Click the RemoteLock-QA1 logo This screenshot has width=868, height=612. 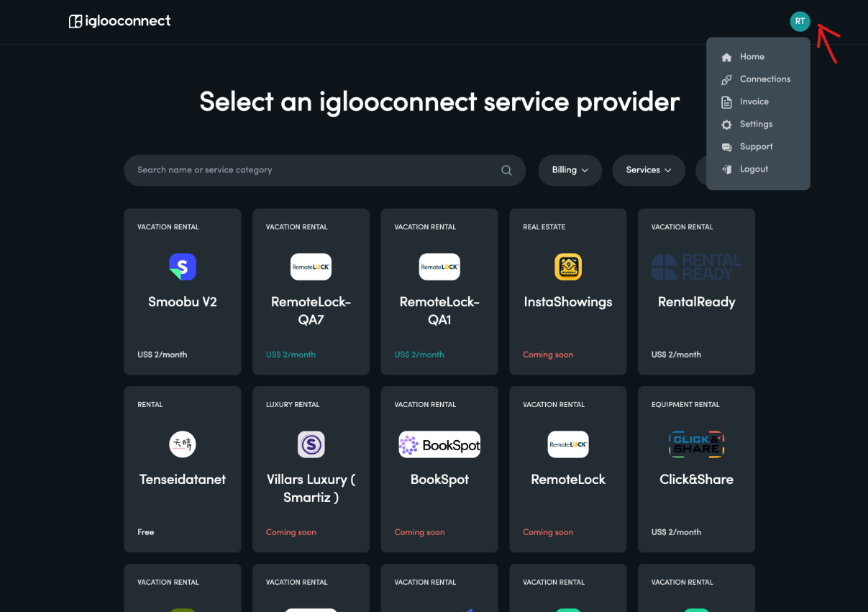[x=439, y=267]
